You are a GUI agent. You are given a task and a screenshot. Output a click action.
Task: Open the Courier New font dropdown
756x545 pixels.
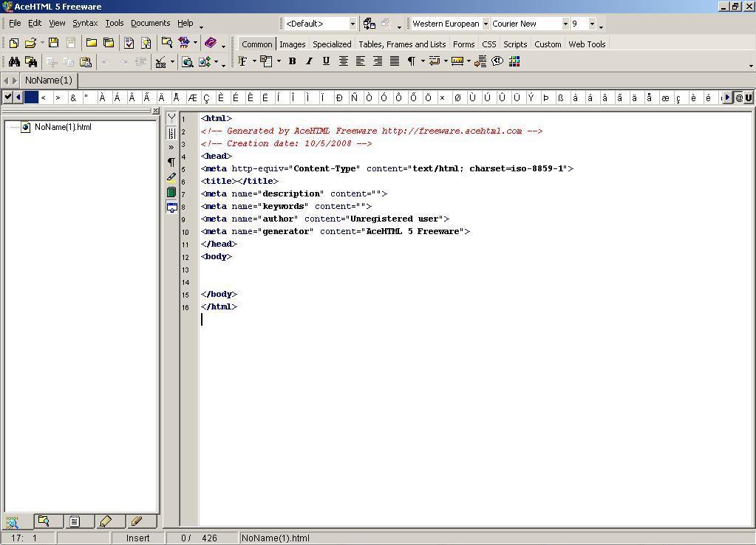pyautogui.click(x=565, y=24)
